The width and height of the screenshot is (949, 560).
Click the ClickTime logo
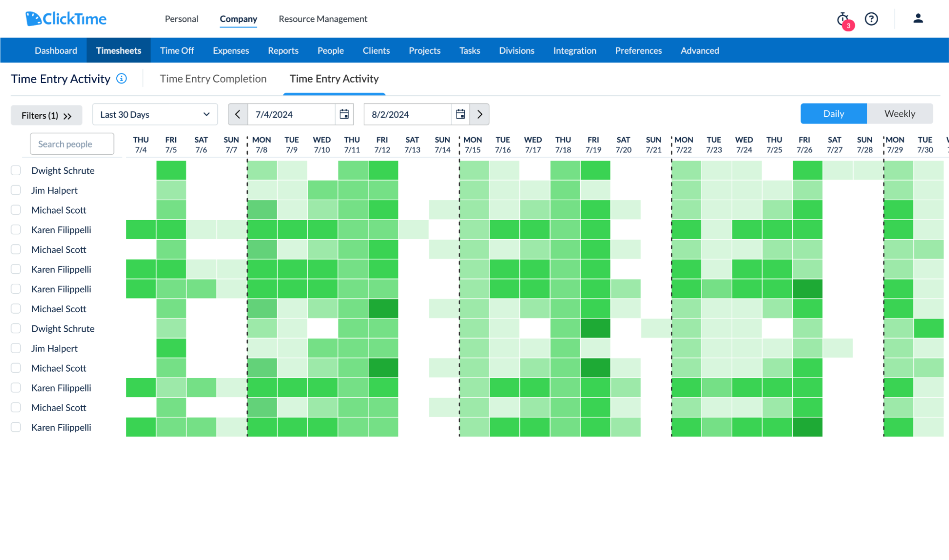coord(66,19)
